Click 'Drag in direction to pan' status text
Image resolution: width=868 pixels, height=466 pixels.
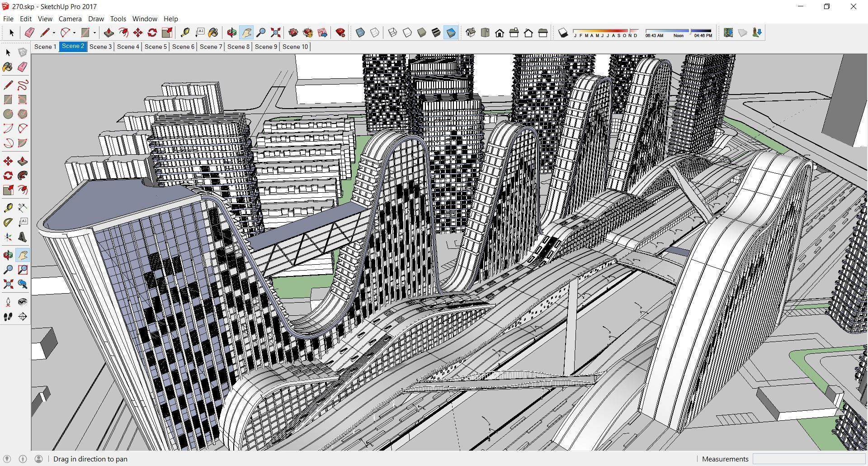point(90,459)
